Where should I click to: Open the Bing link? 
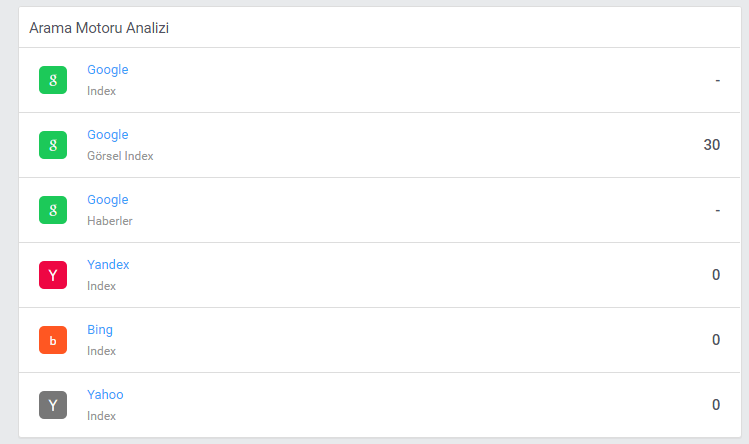(x=100, y=330)
